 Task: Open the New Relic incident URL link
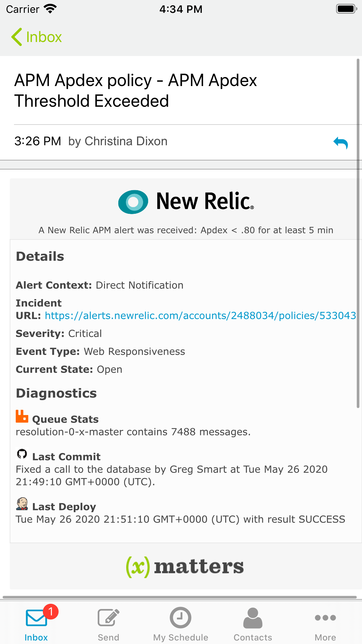coord(200,316)
